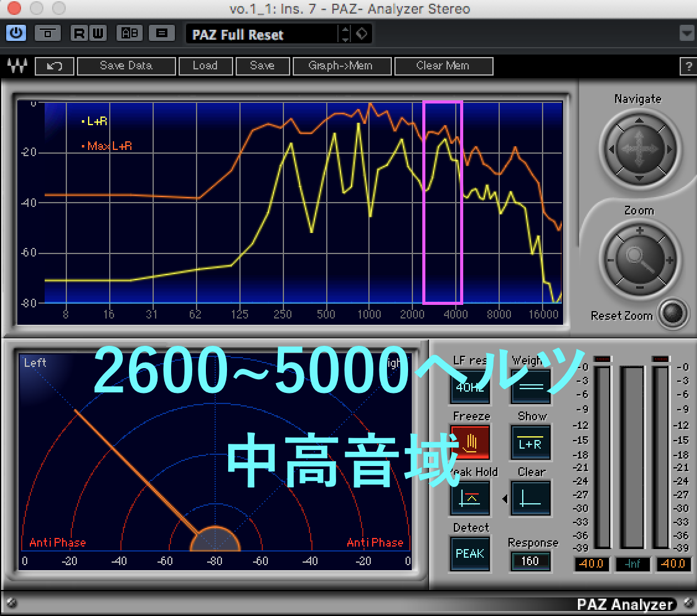Click L+R legend in frequency graph
Viewport: 697px width, 616px height.
[x=94, y=121]
